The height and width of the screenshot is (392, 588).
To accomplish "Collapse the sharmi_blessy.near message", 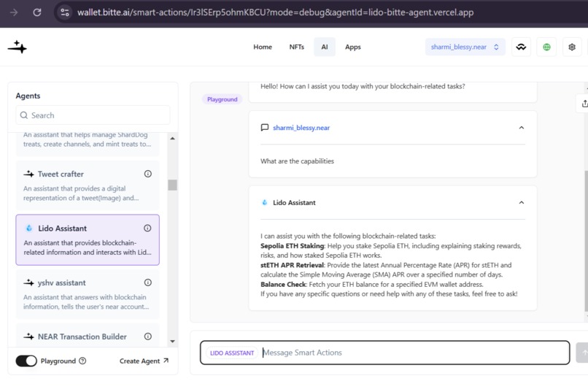I will pos(522,128).
